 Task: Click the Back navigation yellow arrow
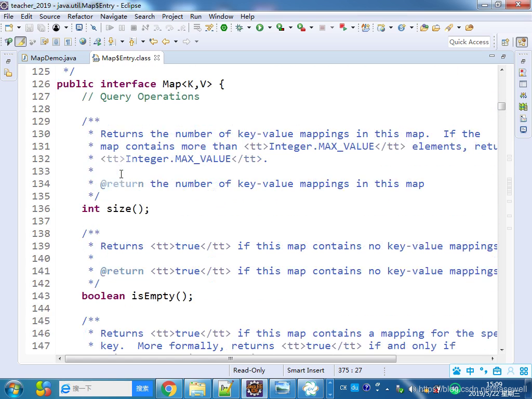click(166, 42)
